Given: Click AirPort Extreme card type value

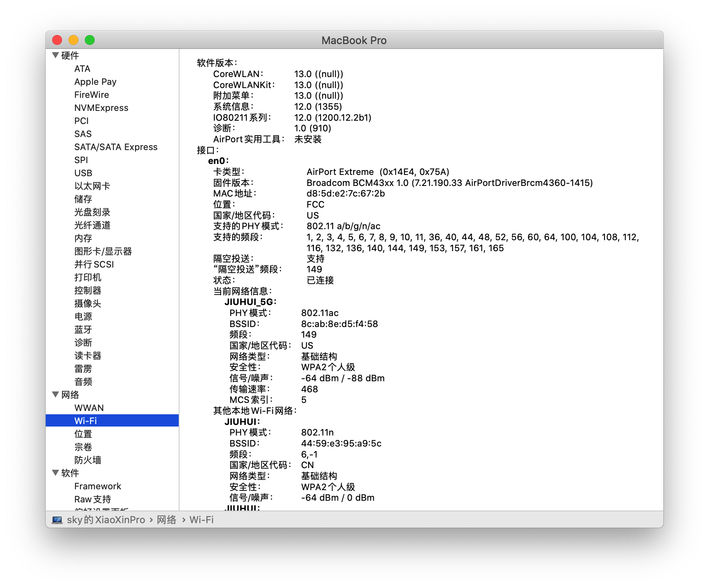Looking at the screenshot, I should [378, 172].
